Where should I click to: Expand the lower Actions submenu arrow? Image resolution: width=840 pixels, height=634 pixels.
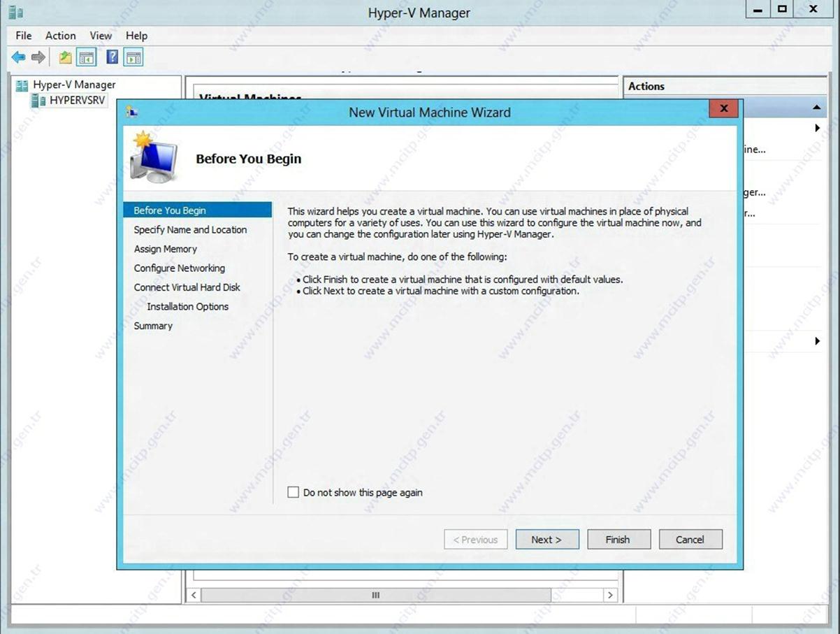[x=818, y=341]
